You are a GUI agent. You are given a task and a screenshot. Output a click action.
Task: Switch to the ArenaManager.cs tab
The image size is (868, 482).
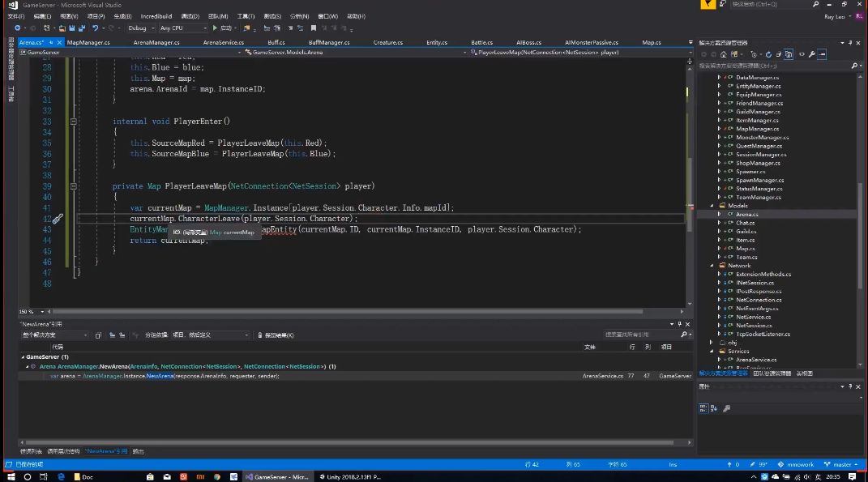click(x=156, y=42)
